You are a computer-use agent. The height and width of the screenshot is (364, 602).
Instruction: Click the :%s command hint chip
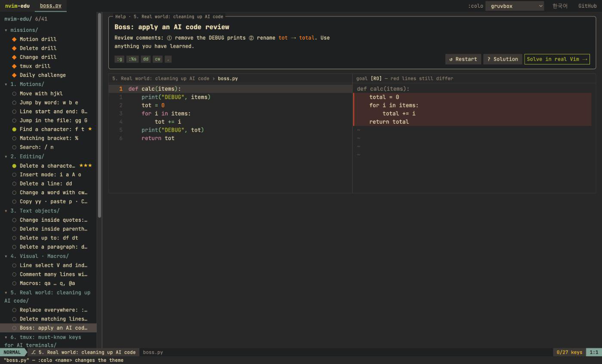pyautogui.click(x=132, y=59)
